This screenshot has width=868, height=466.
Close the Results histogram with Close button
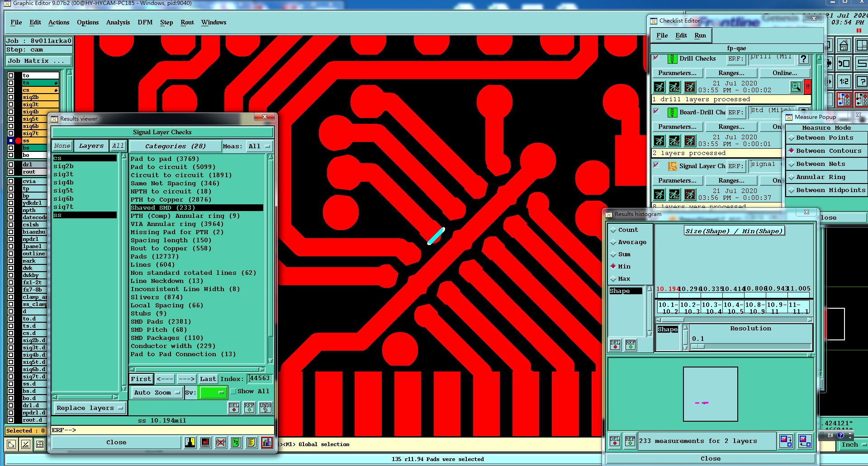[711, 459]
